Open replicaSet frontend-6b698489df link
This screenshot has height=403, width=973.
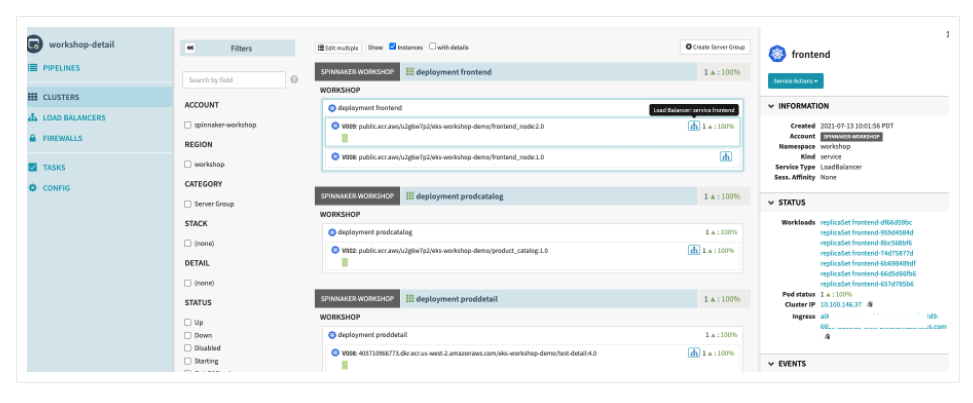pos(868,263)
